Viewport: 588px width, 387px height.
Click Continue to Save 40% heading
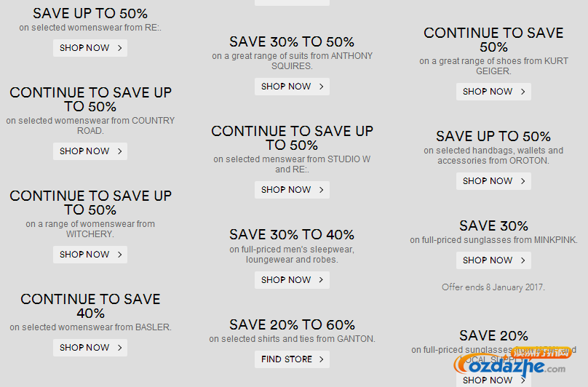click(x=90, y=306)
